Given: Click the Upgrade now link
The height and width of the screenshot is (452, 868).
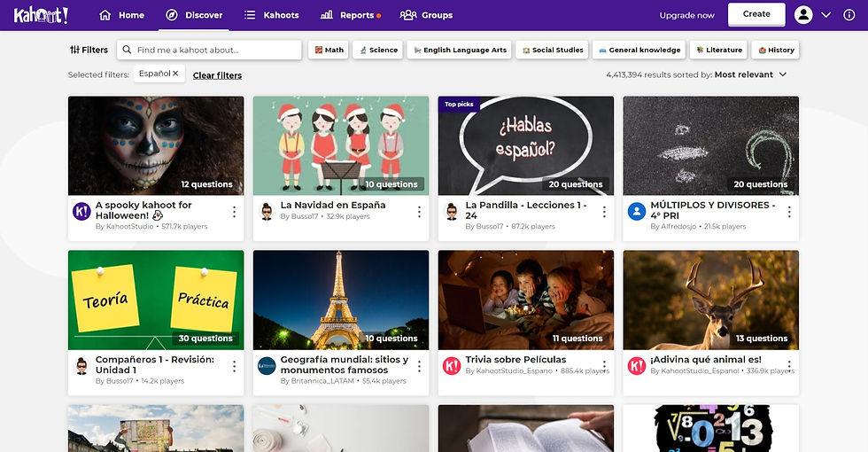Looking at the screenshot, I should click(x=686, y=16).
